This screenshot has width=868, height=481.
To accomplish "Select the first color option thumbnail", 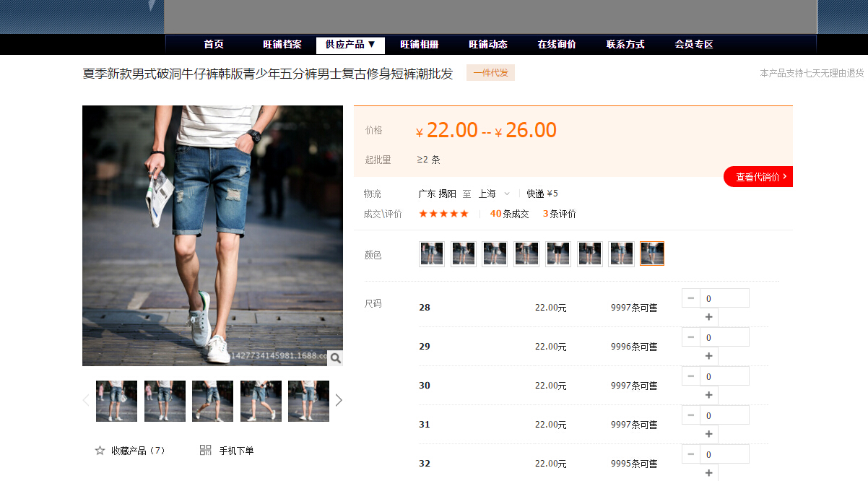I will [432, 253].
